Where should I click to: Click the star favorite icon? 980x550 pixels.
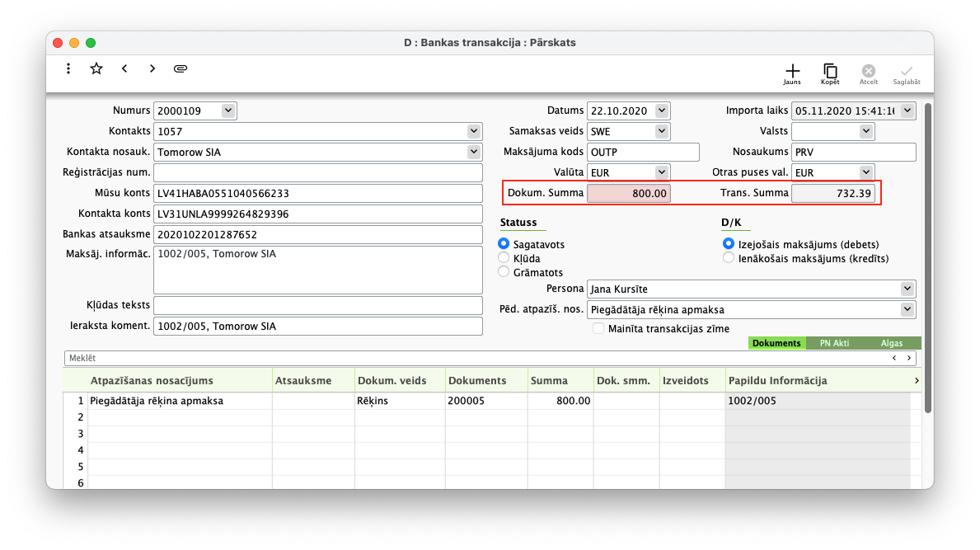pos(96,68)
